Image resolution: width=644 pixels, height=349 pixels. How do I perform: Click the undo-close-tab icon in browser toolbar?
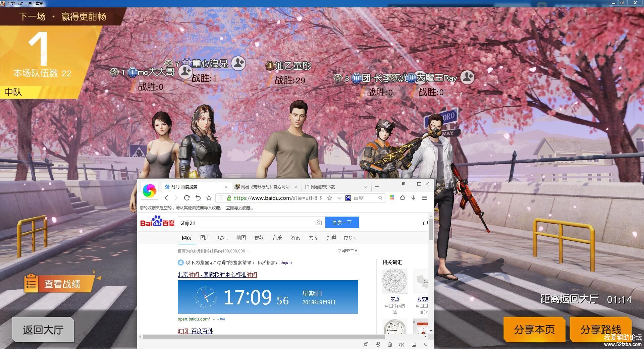point(198,198)
